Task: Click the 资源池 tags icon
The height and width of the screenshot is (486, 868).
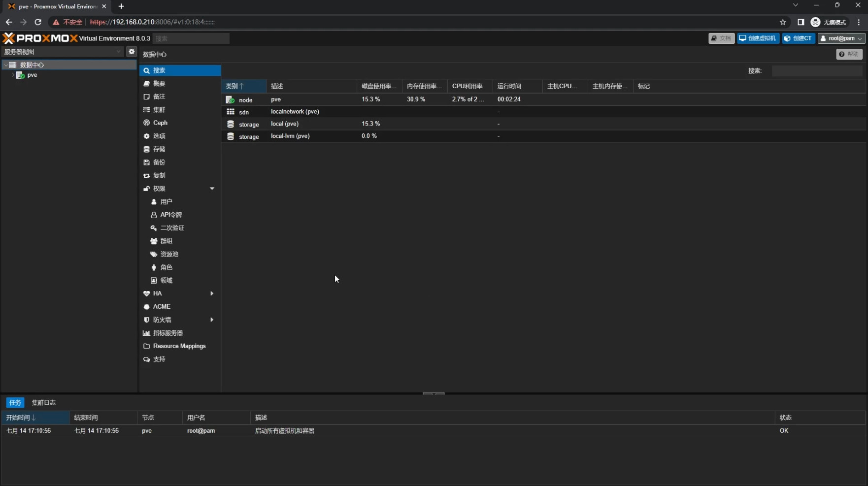Action: [154, 254]
